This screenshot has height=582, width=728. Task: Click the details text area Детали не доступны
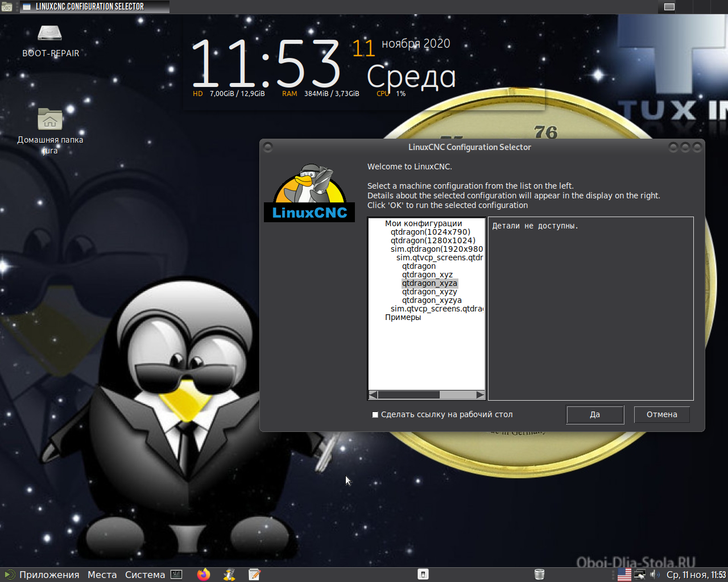click(590, 309)
